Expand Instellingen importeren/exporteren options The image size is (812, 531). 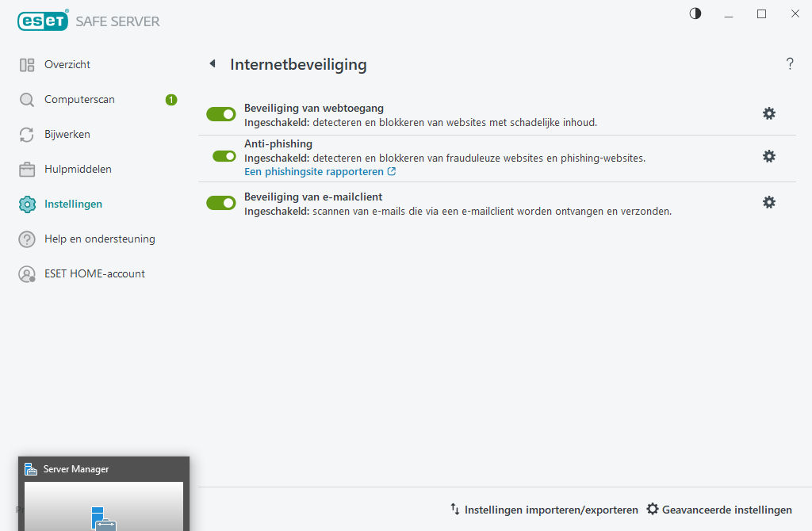point(544,510)
